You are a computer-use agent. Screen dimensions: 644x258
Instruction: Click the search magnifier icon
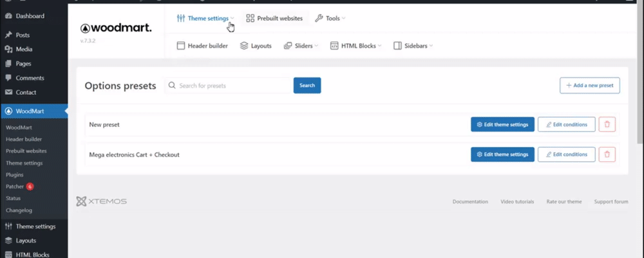[x=172, y=85]
